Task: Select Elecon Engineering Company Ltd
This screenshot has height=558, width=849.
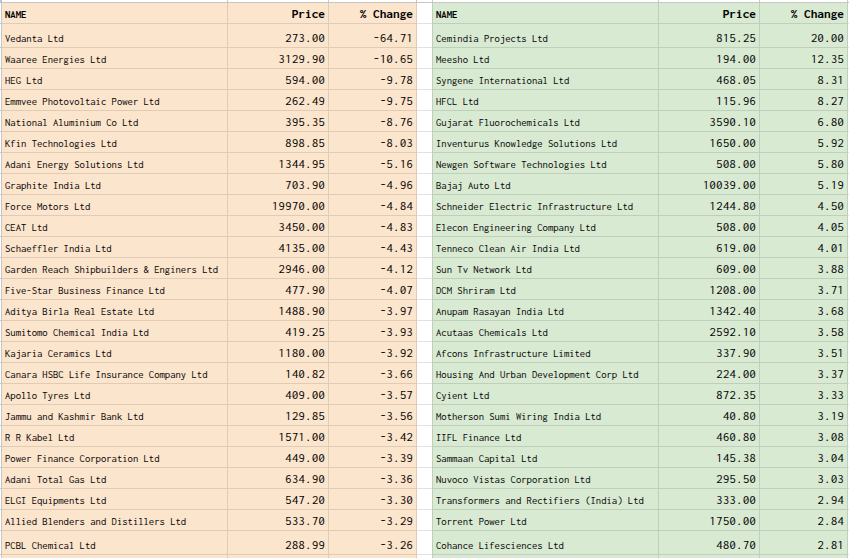Action: click(x=545, y=227)
